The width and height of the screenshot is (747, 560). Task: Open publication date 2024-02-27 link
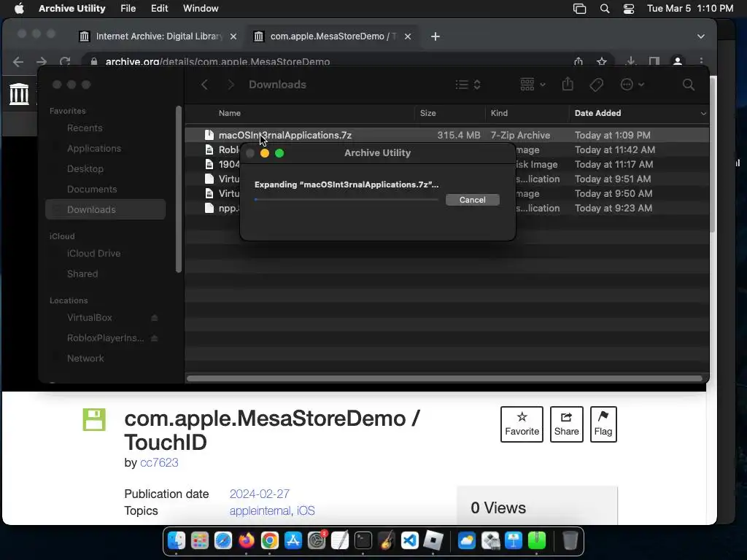point(260,494)
